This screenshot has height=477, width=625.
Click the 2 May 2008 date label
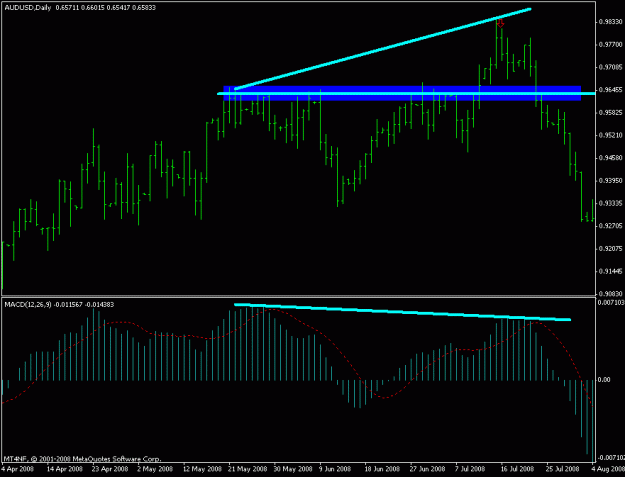pos(155,469)
